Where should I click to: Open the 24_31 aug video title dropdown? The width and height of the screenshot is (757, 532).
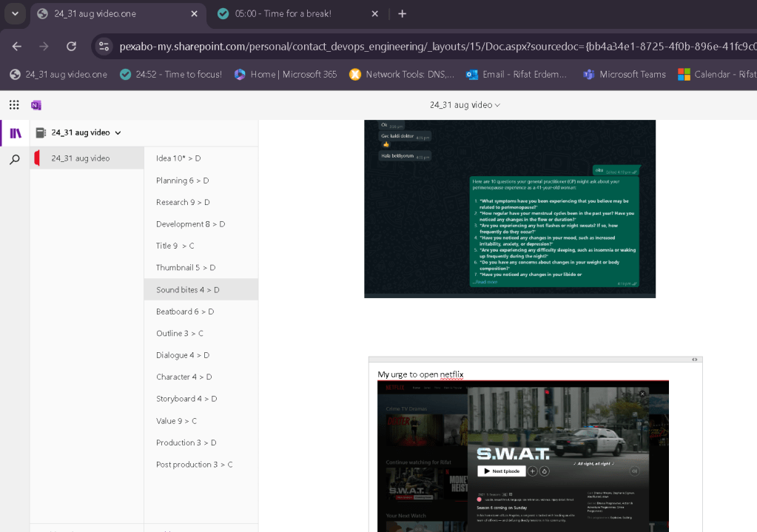465,105
